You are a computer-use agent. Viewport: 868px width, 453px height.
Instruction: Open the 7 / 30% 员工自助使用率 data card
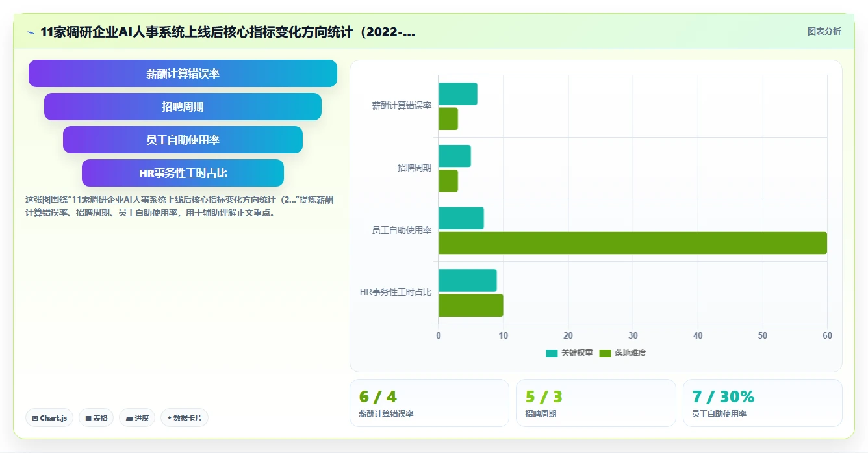coord(763,403)
